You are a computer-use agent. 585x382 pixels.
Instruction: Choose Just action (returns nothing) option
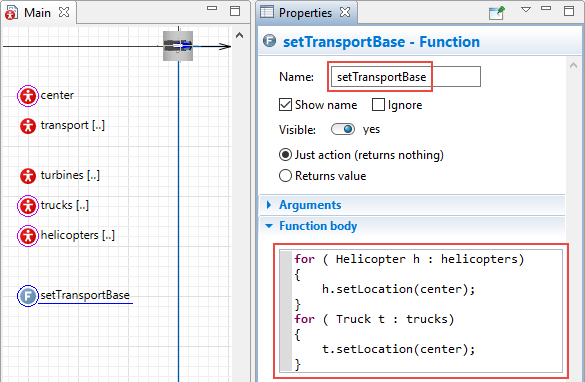[x=285, y=155]
